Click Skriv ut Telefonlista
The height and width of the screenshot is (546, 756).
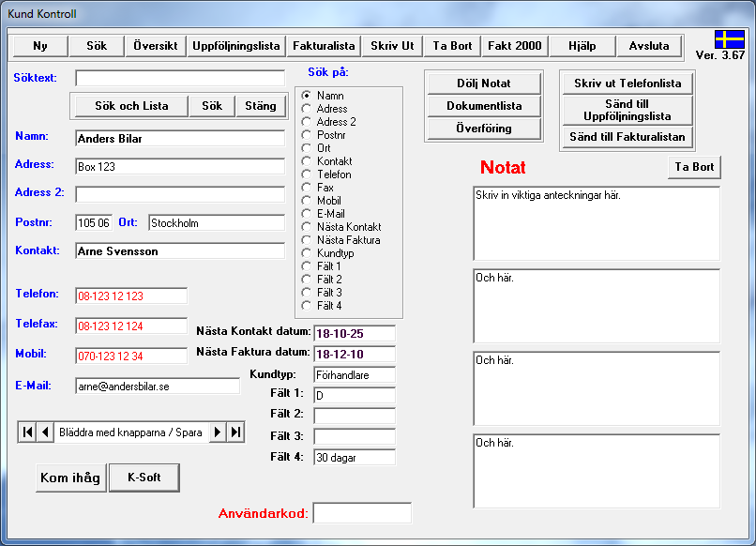(x=627, y=83)
